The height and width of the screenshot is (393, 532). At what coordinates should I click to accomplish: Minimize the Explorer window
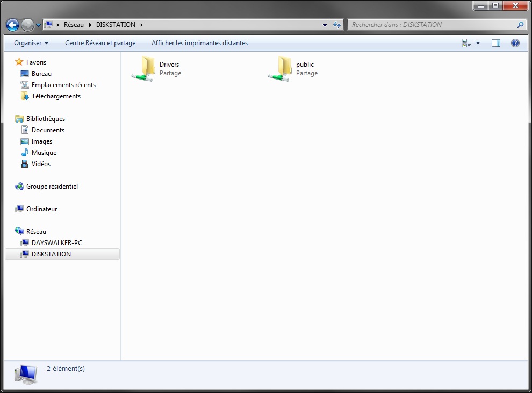pyautogui.click(x=481, y=6)
